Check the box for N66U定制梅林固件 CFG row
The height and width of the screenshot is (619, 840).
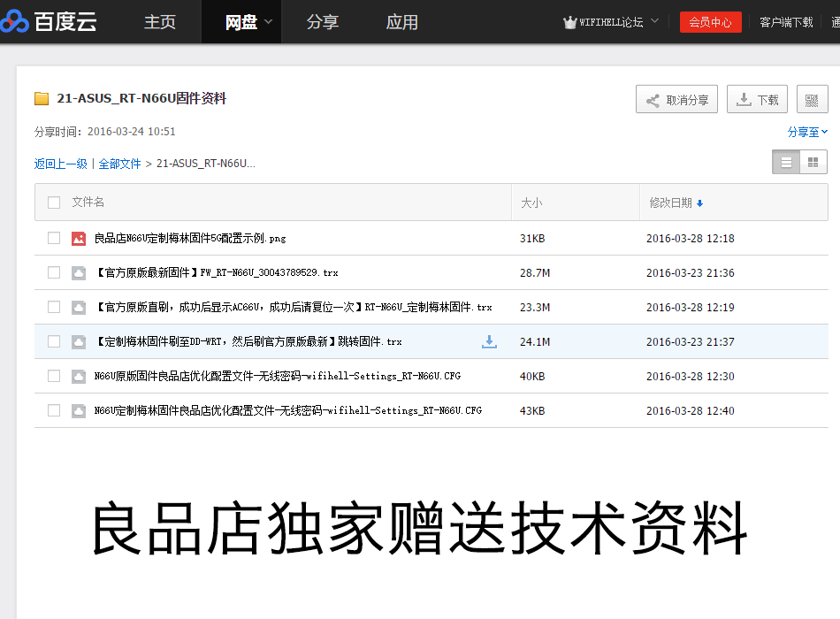coord(54,410)
